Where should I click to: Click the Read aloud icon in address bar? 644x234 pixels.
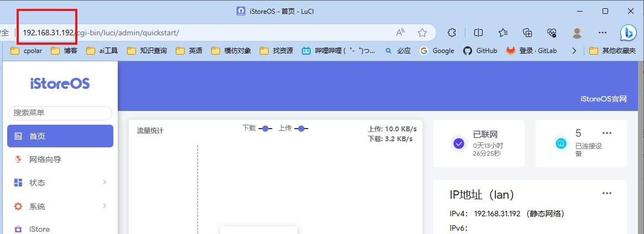[400, 33]
